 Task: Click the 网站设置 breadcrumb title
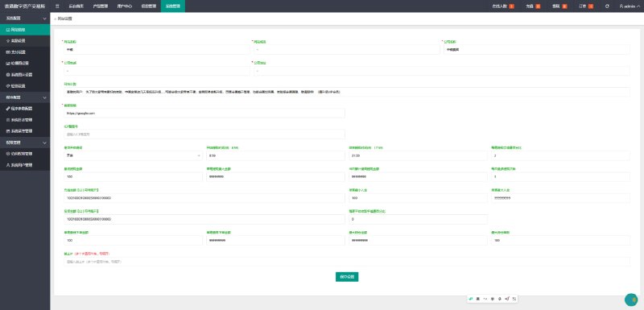click(65, 19)
